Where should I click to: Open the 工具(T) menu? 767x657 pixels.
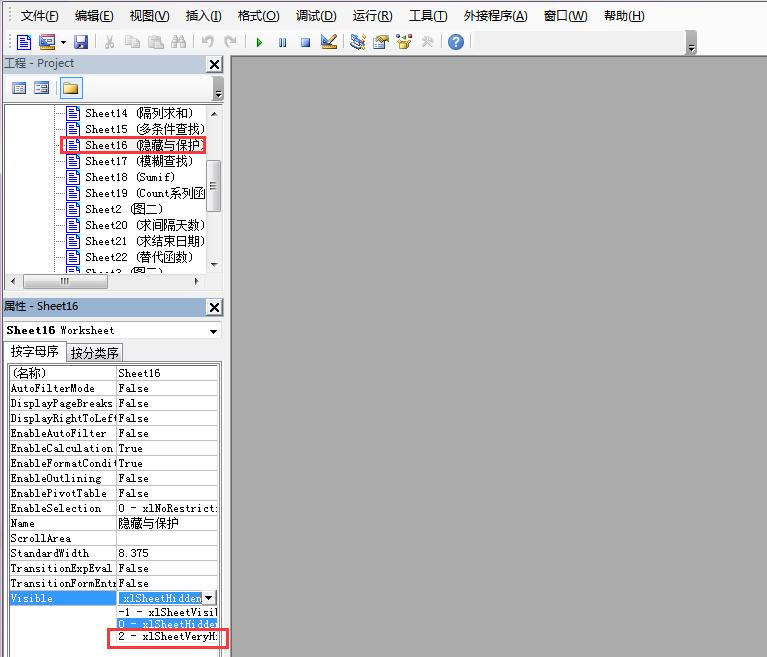428,16
